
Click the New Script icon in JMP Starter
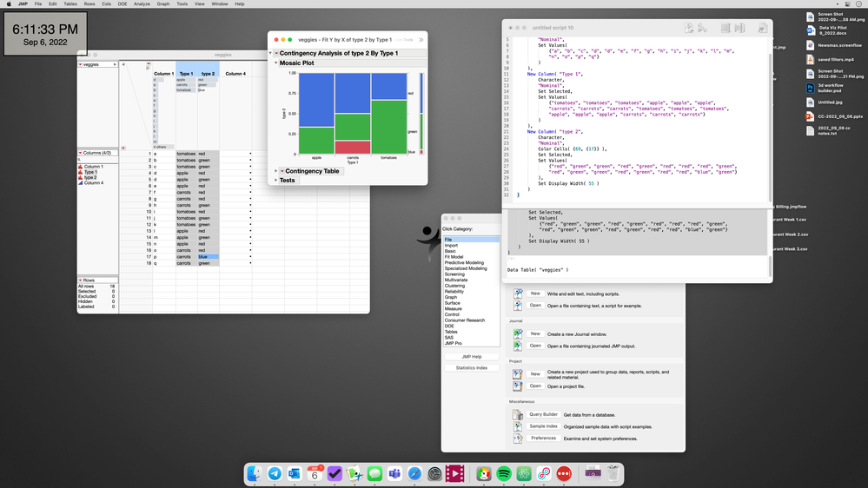518,293
